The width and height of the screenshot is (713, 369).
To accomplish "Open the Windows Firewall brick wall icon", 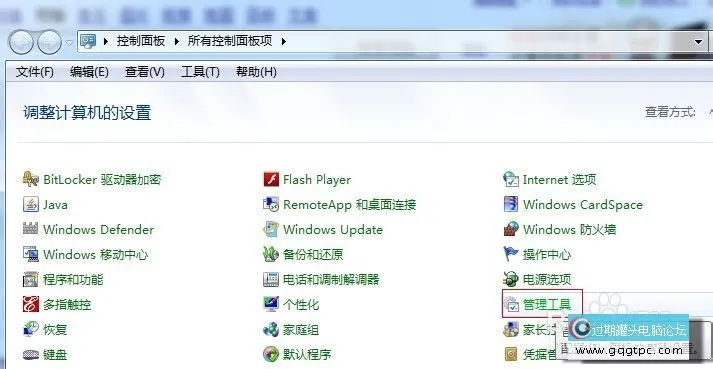I will [511, 229].
